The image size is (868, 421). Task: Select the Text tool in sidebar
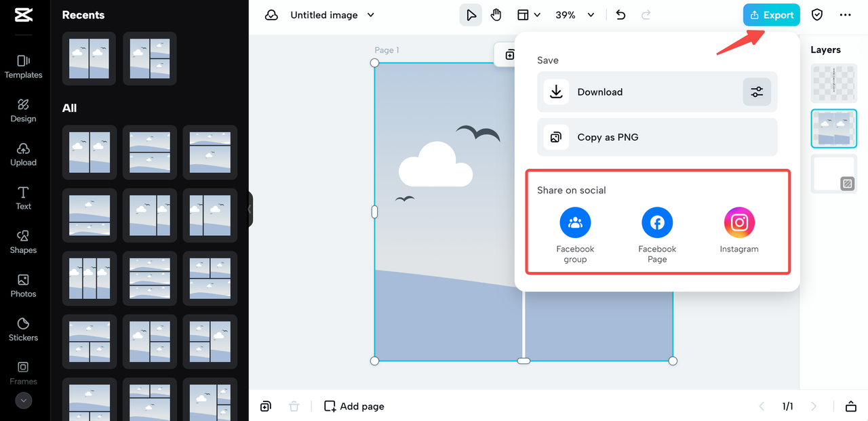pos(23,199)
